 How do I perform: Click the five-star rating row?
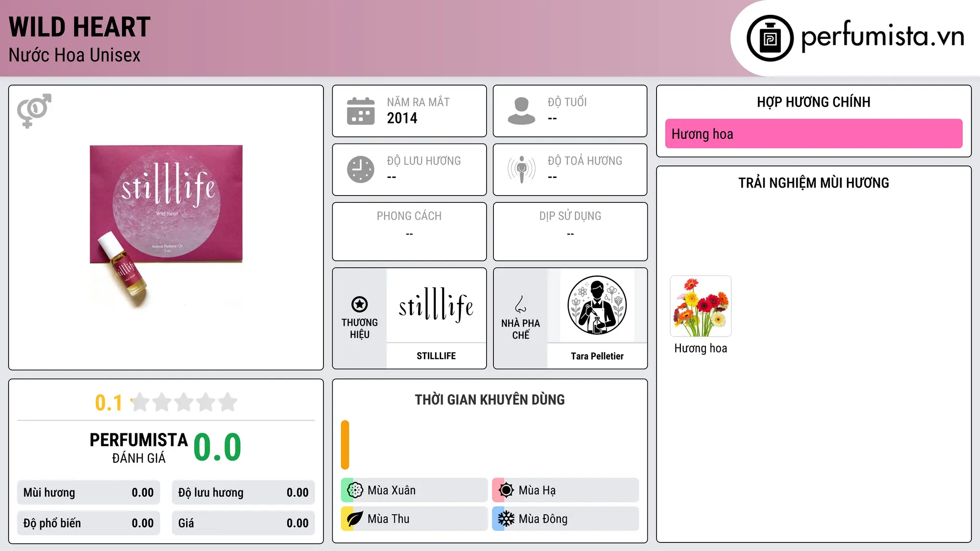pos(184,402)
